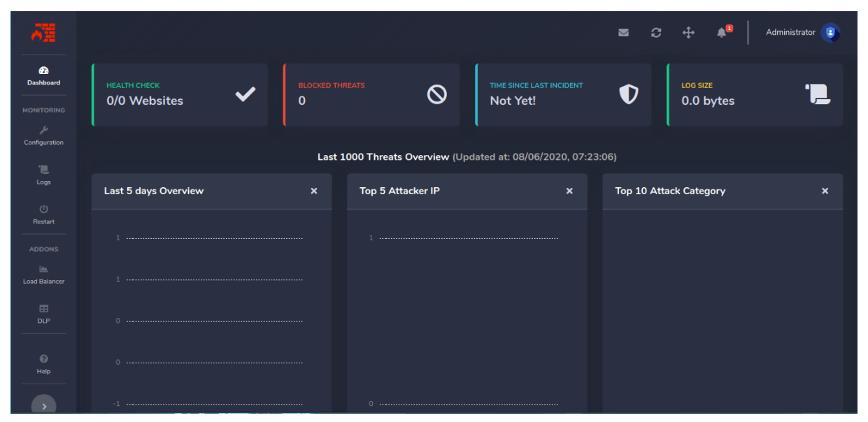
Task: Open the Administrator user menu
Action: click(x=790, y=32)
